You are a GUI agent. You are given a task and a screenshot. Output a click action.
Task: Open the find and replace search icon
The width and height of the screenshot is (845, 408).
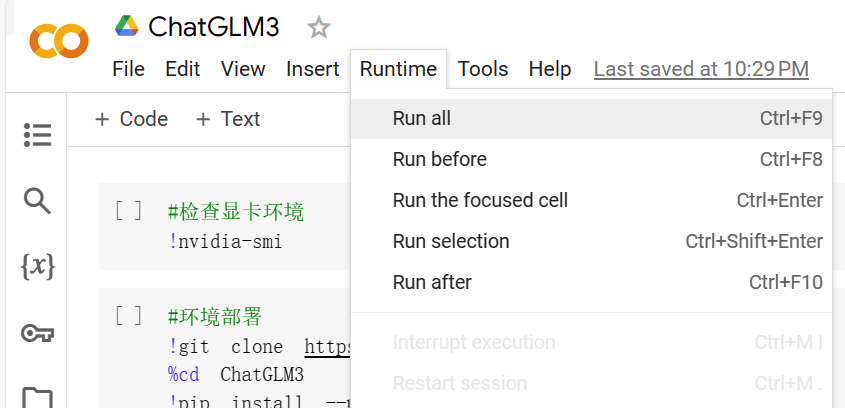[38, 201]
